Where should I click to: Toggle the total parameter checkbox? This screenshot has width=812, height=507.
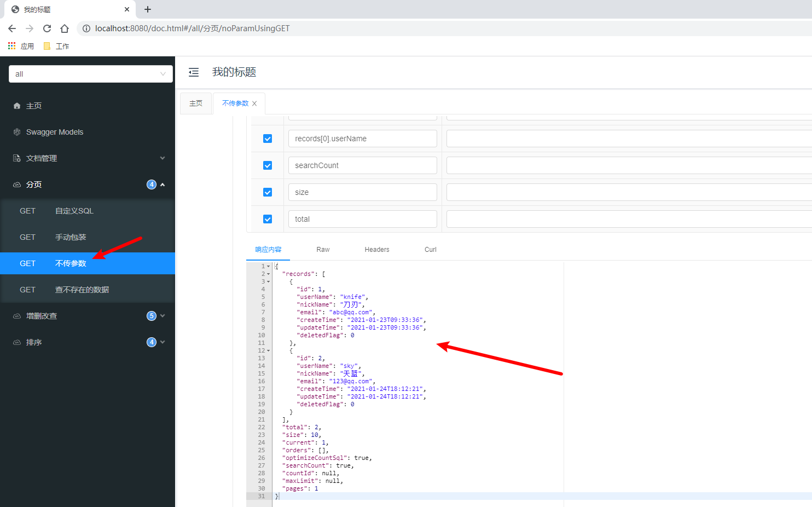[x=268, y=219]
